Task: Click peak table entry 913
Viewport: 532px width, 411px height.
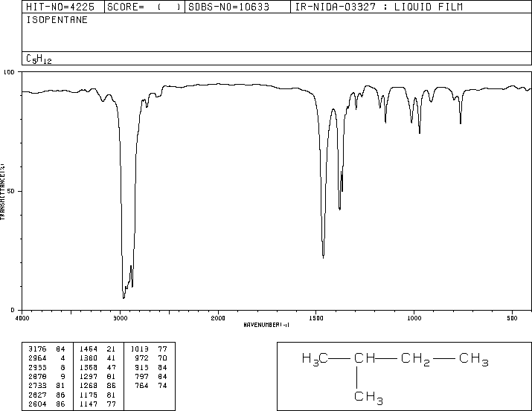Action: 141,367
